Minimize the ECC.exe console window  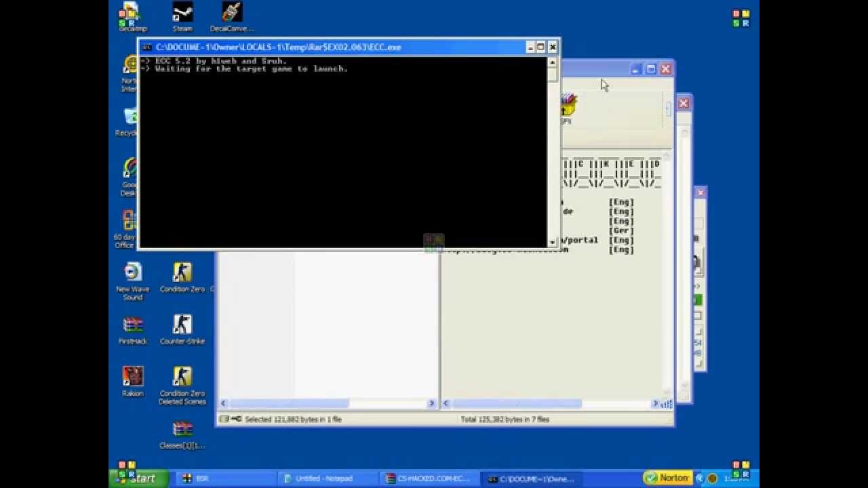click(x=530, y=47)
